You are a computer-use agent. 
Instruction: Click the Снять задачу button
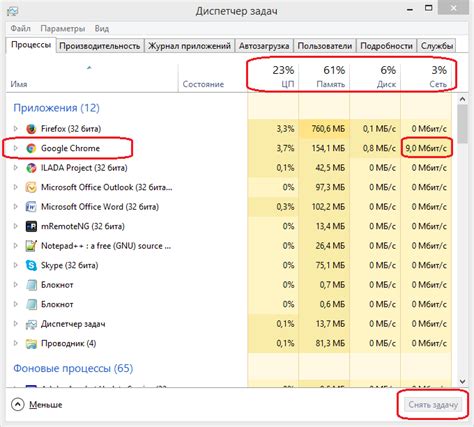click(433, 405)
